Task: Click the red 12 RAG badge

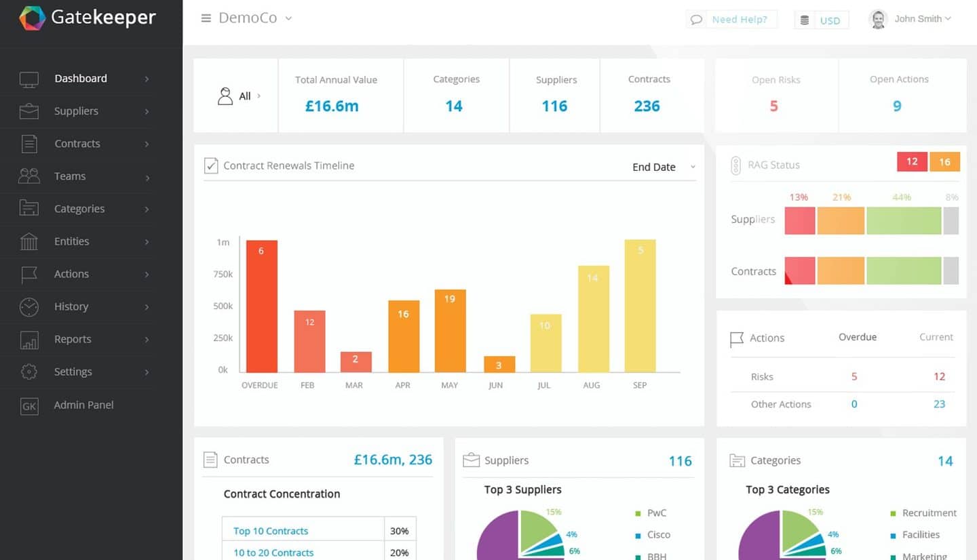Action: point(912,161)
